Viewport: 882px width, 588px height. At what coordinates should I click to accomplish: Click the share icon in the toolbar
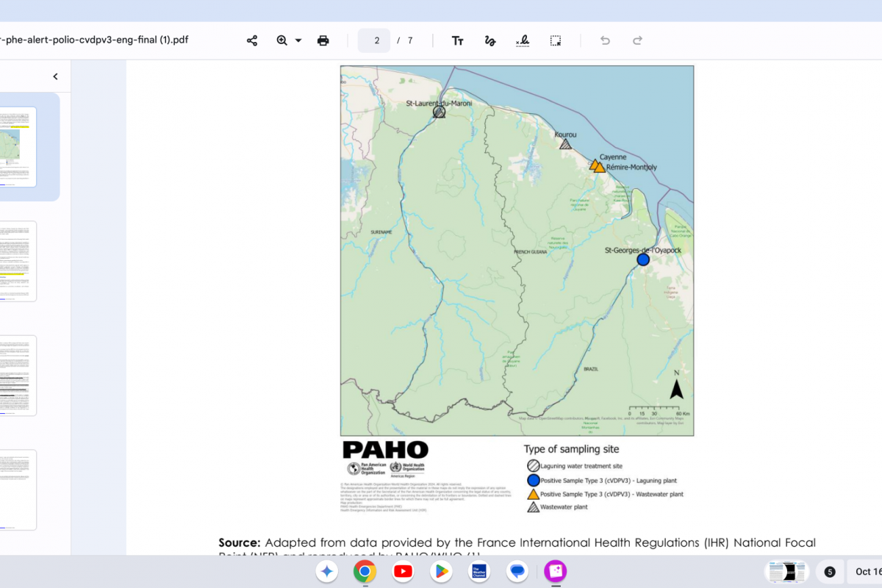click(x=252, y=40)
